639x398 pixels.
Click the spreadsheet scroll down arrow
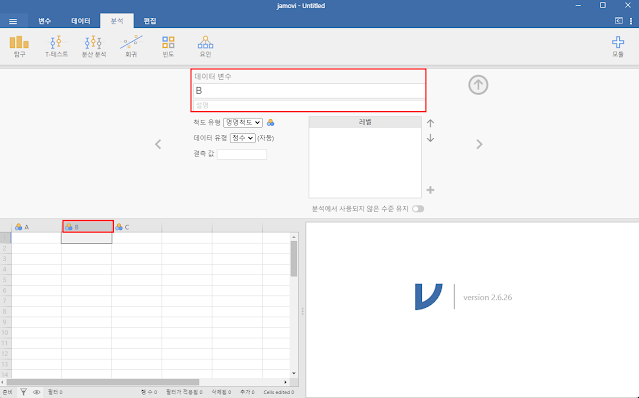pyautogui.click(x=294, y=373)
